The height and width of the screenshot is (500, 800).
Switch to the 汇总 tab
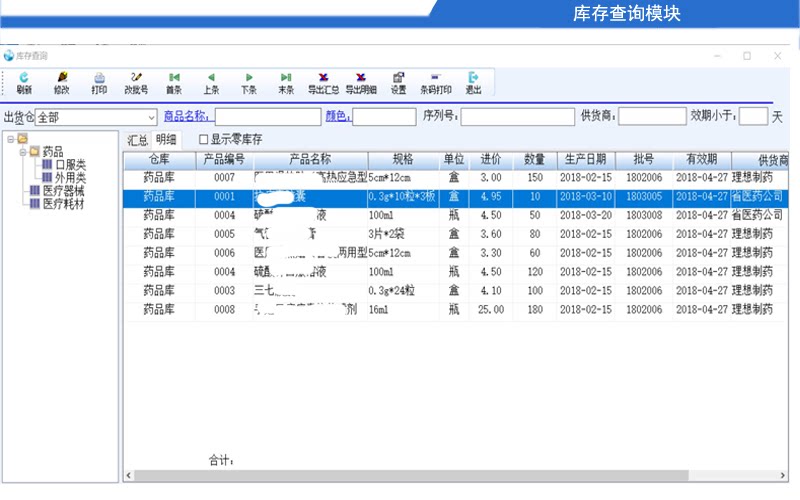pos(138,140)
